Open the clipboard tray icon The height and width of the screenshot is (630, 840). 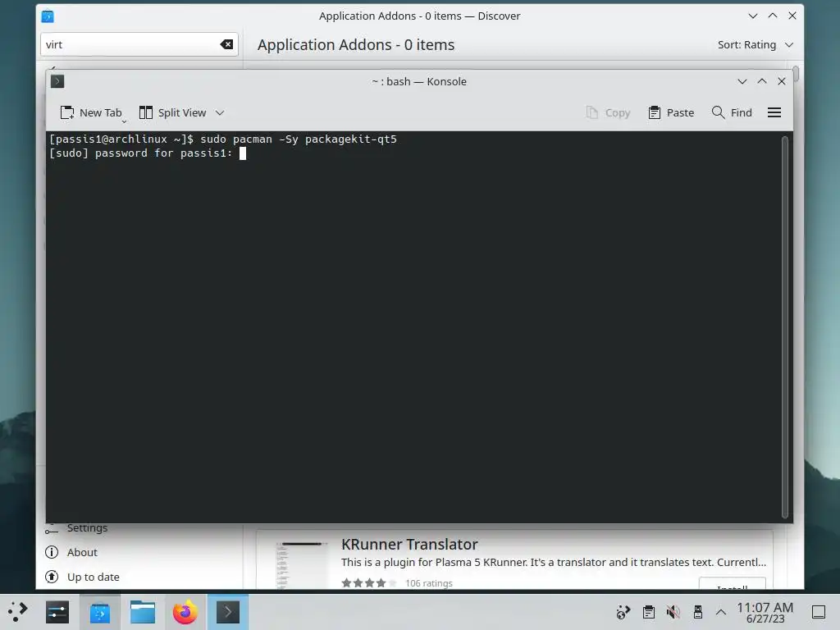tap(649, 612)
